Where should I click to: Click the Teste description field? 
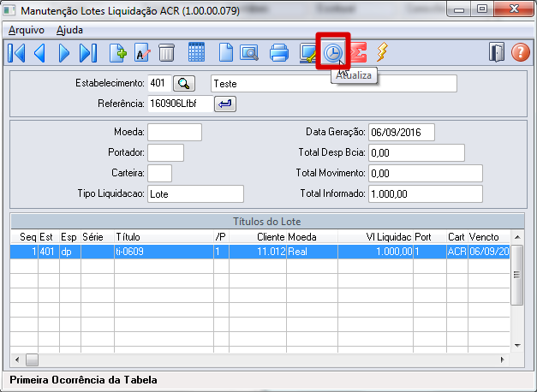point(334,84)
